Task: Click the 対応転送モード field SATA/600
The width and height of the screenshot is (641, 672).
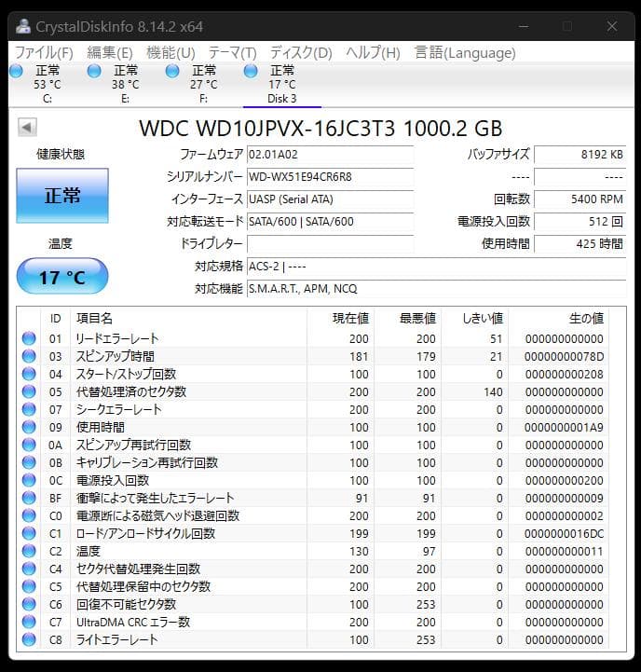Action: [331, 221]
